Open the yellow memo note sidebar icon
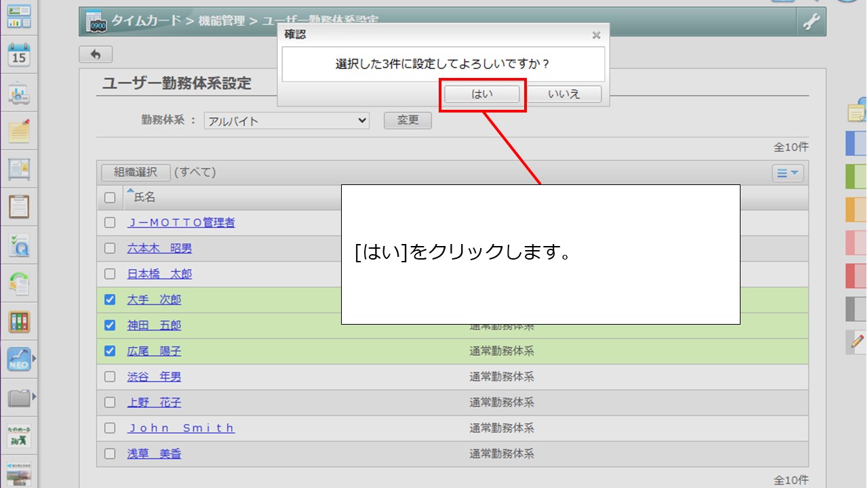 tap(19, 131)
